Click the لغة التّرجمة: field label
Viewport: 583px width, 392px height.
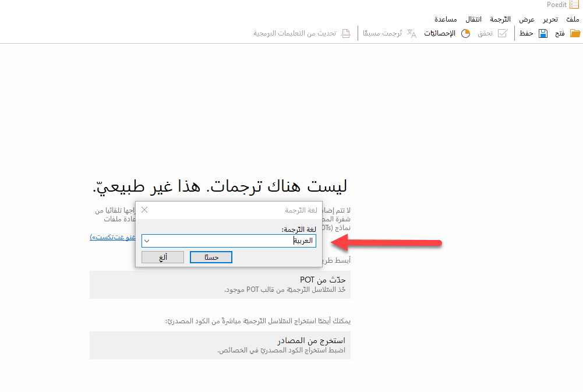click(x=299, y=229)
